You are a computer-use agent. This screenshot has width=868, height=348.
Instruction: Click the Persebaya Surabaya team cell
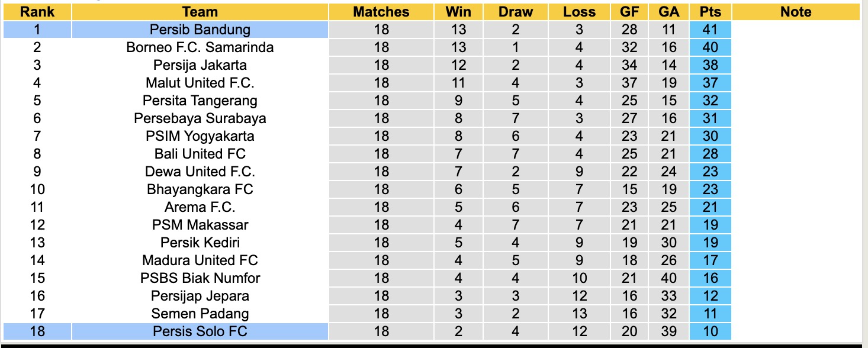point(200,118)
